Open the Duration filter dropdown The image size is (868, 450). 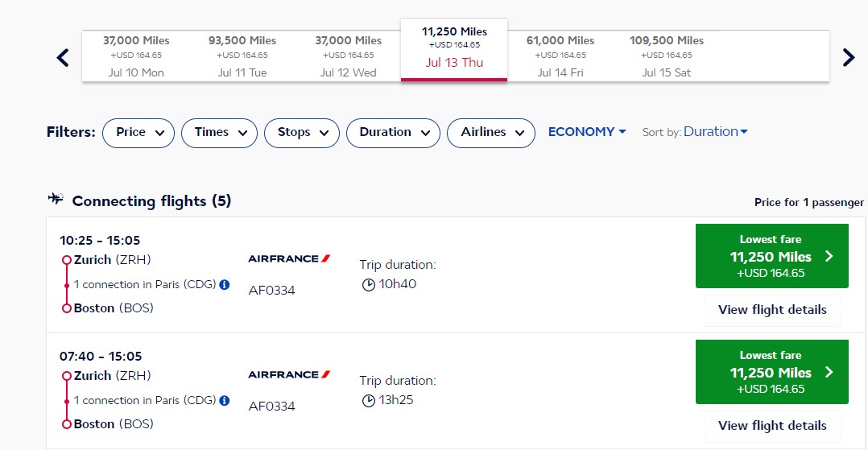[x=393, y=133]
